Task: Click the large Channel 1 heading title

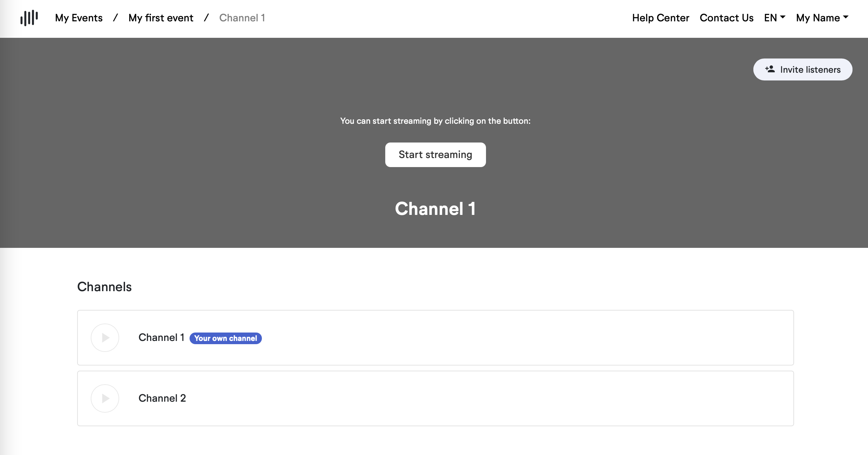Action: pos(435,209)
